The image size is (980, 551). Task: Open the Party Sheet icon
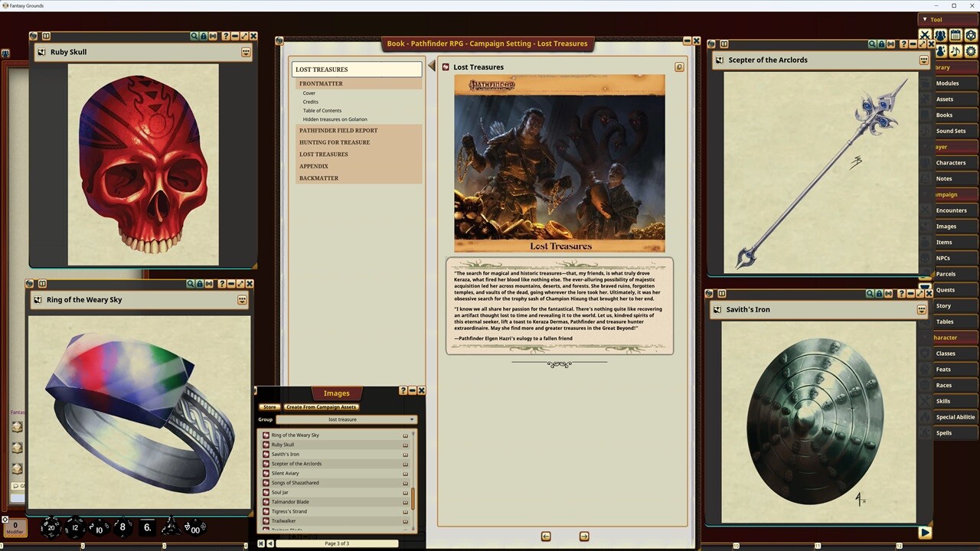940,35
